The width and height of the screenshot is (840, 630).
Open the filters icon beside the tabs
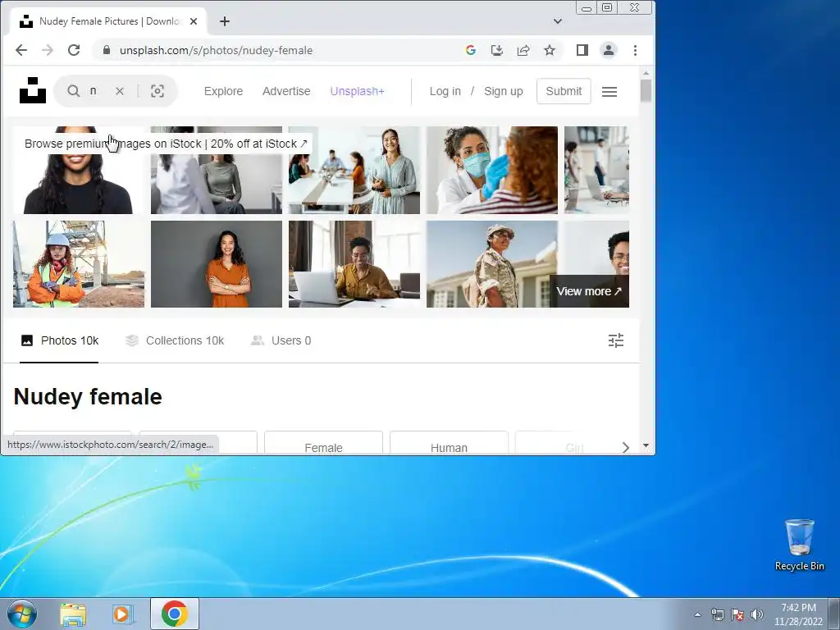616,340
